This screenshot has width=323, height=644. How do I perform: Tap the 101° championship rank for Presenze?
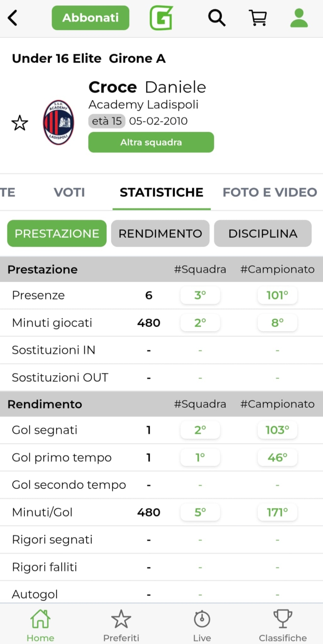277,295
